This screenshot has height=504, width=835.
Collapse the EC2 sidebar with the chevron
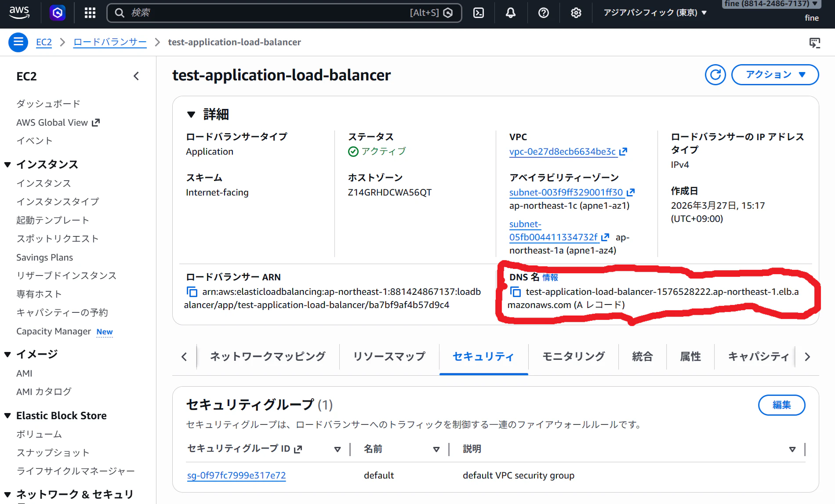(136, 76)
